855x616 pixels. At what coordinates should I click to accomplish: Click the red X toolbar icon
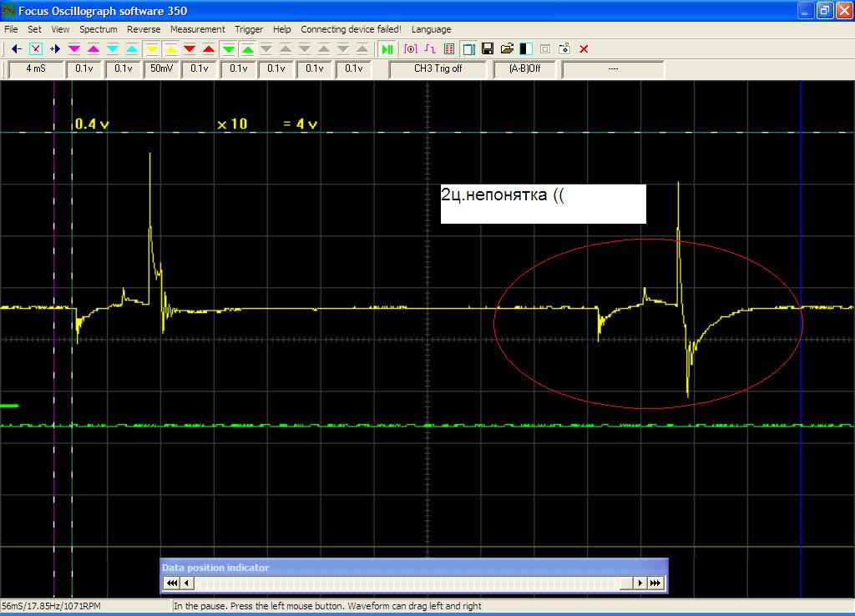[x=584, y=49]
